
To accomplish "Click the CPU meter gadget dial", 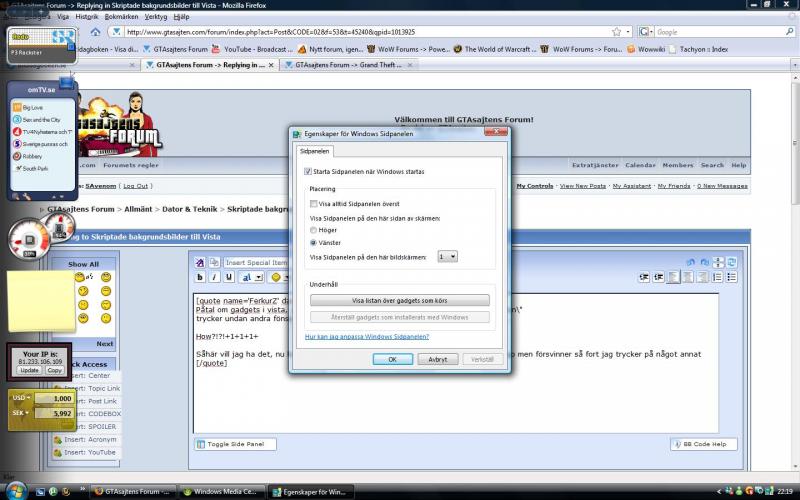I will [x=28, y=236].
